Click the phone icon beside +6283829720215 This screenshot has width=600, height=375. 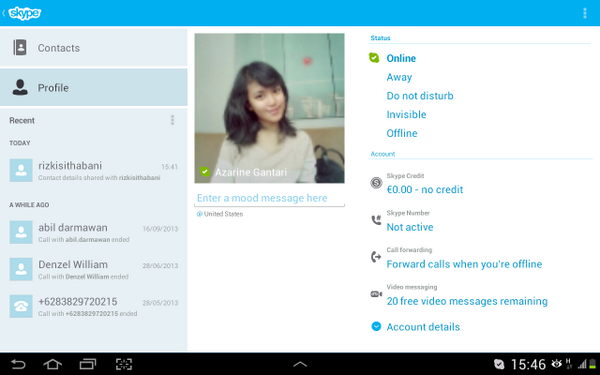pyautogui.click(x=21, y=306)
